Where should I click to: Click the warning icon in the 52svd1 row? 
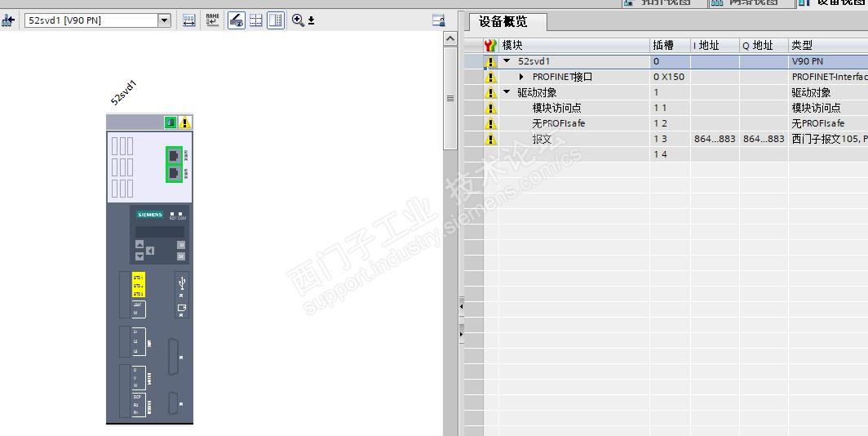click(x=490, y=61)
